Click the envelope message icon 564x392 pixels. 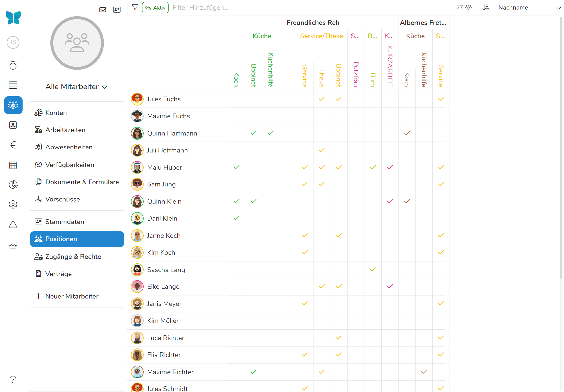(x=103, y=10)
